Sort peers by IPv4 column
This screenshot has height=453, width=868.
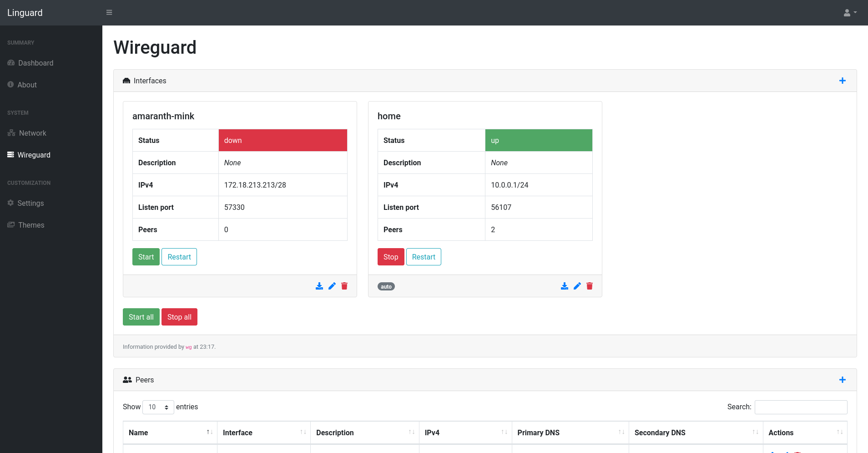tap(465, 433)
